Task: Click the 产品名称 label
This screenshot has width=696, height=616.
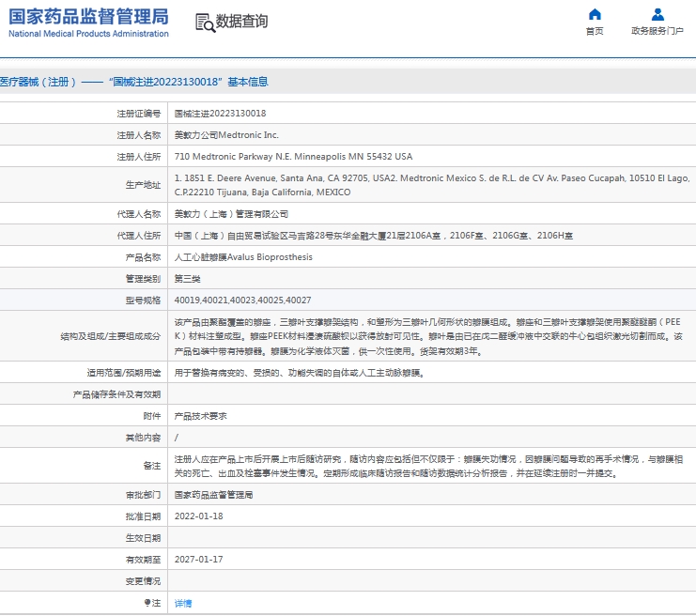Action: [x=143, y=257]
